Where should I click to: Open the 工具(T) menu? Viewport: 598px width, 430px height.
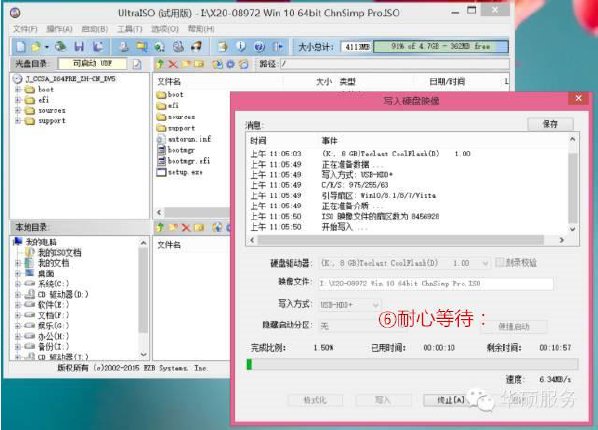pos(130,29)
